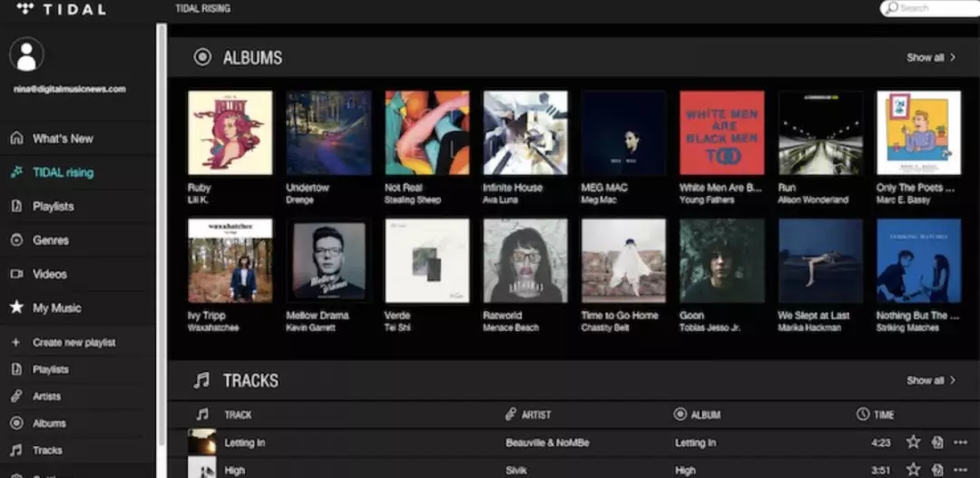Add Letting In to a playlist icon
This screenshot has height=478, width=980.
pyautogui.click(x=936, y=443)
